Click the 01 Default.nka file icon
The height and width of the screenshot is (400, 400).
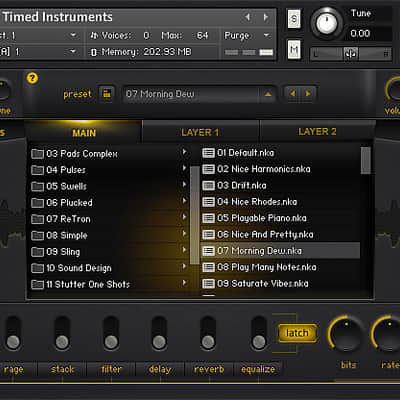click(x=208, y=153)
